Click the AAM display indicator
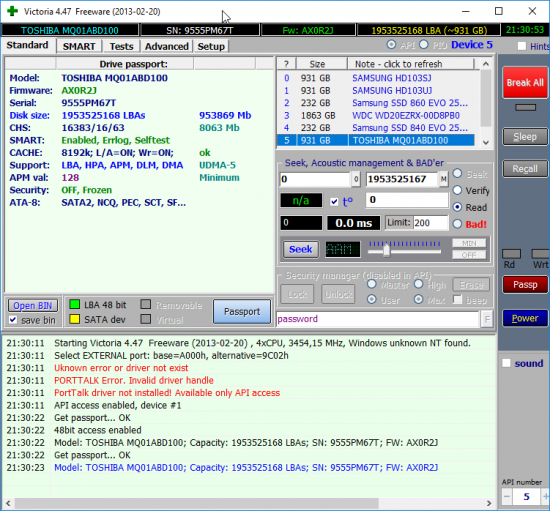This screenshot has height=511, width=550. point(342,249)
